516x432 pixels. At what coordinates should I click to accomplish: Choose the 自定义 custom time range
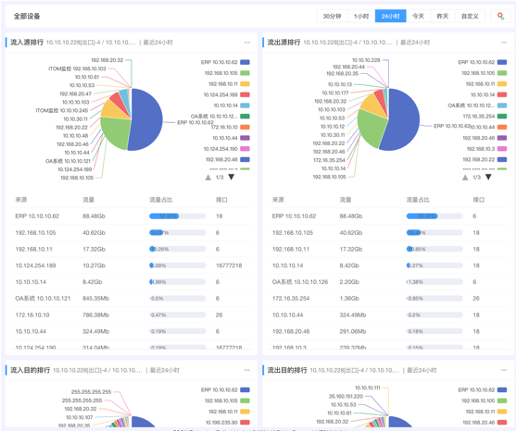coord(470,16)
